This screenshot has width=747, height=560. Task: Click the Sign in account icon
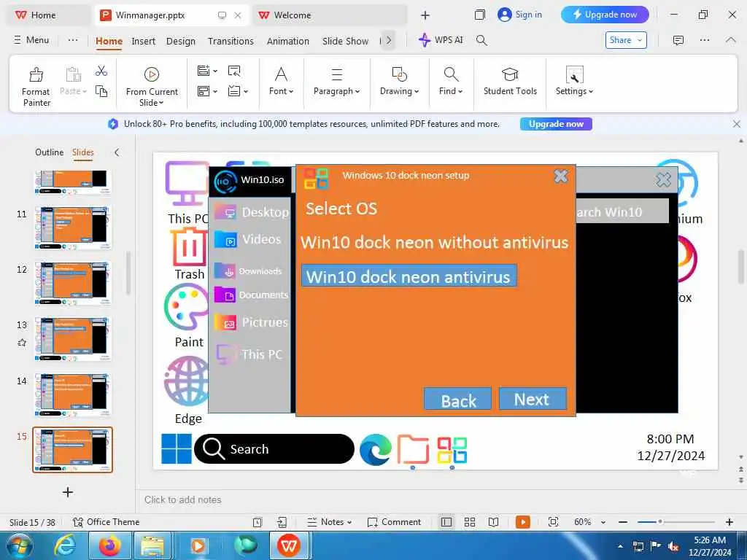505,15
